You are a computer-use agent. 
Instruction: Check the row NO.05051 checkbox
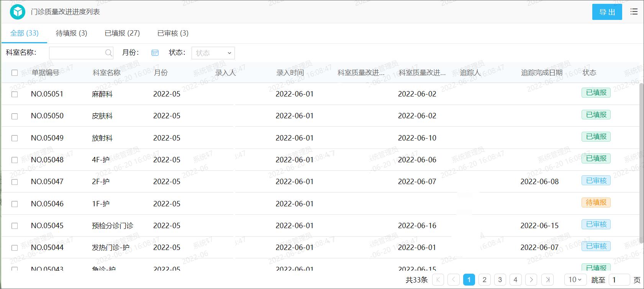(15, 94)
